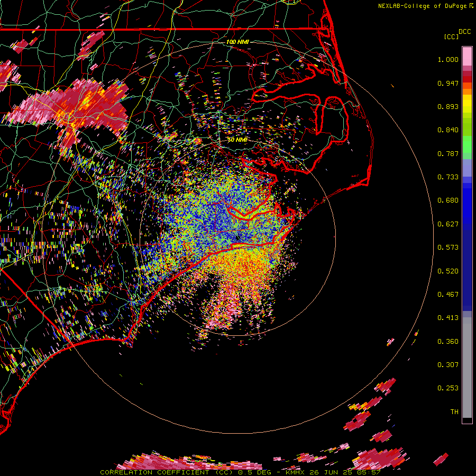Select the 0.573 scale value
The width and height of the screenshot is (476, 476).
coord(448,248)
